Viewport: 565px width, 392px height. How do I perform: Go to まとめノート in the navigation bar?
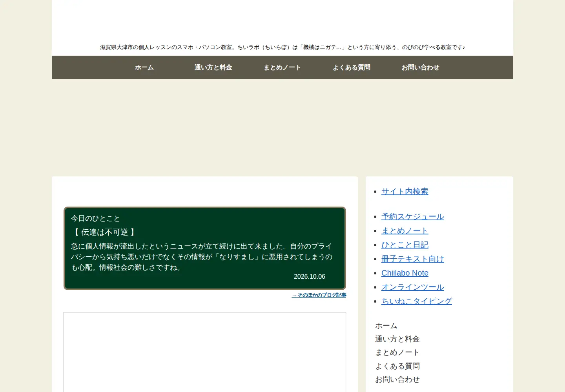coord(282,67)
